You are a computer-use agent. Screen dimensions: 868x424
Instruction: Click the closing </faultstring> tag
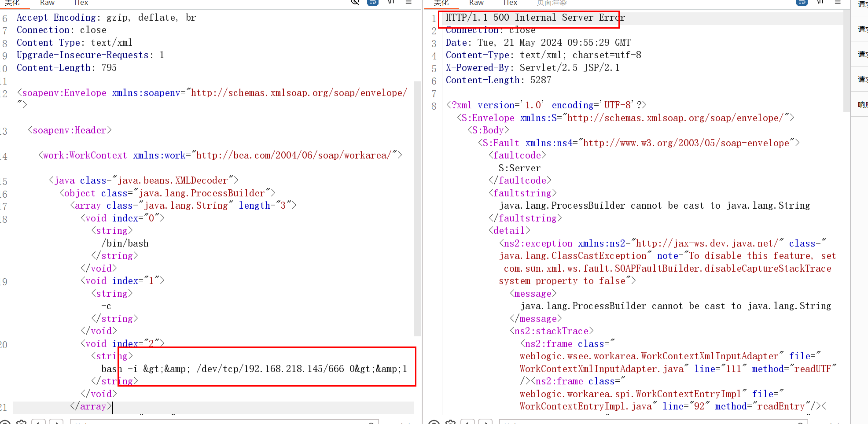525,218
